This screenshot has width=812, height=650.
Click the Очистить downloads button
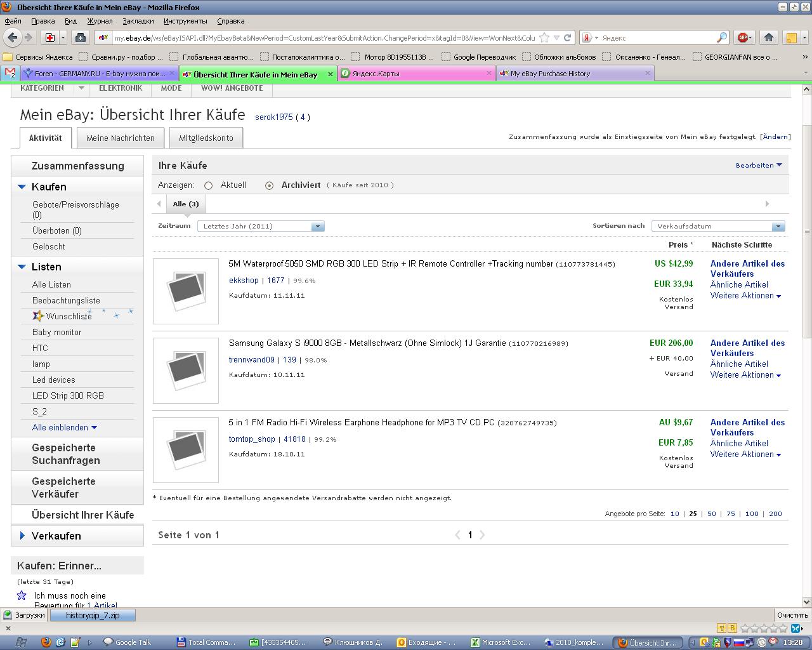pos(792,615)
